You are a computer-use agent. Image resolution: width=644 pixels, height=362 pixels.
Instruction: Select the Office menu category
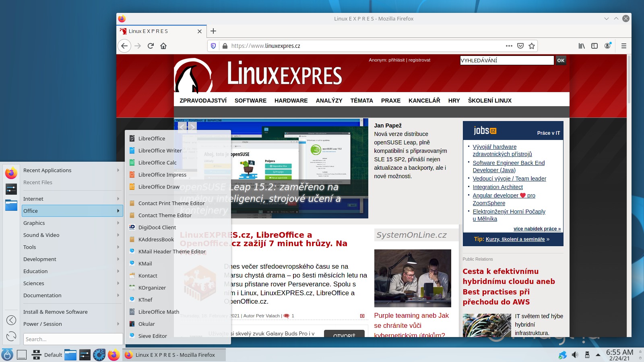tap(72, 211)
